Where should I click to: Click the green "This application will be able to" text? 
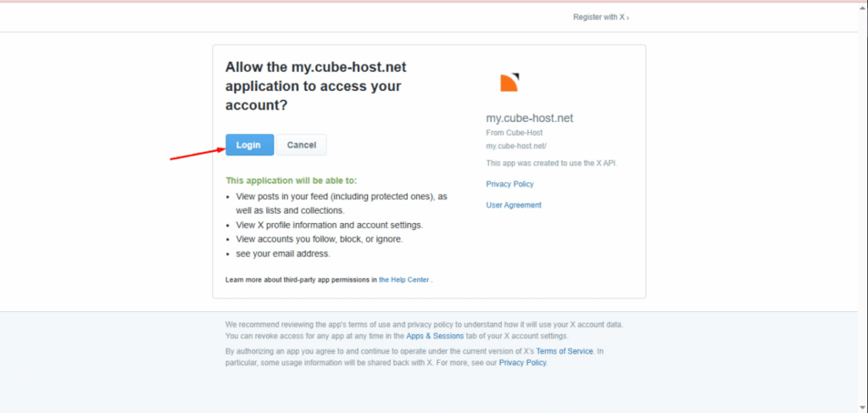pos(292,181)
